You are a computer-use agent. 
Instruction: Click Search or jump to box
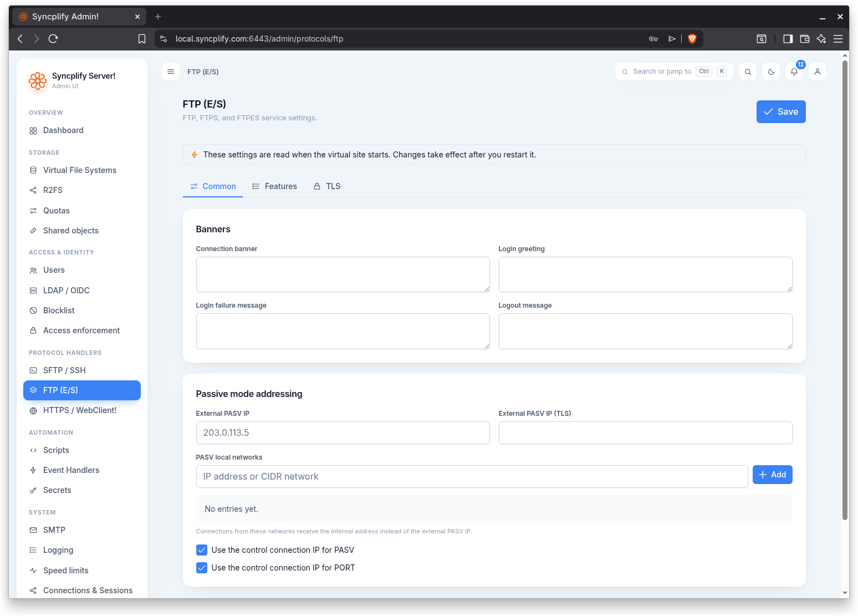674,72
